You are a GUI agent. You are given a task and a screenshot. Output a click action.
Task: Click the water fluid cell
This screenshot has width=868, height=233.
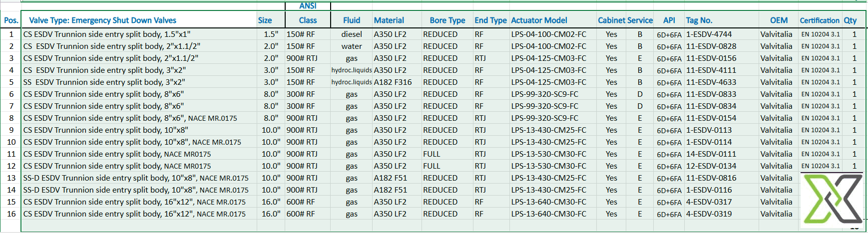coord(352,46)
